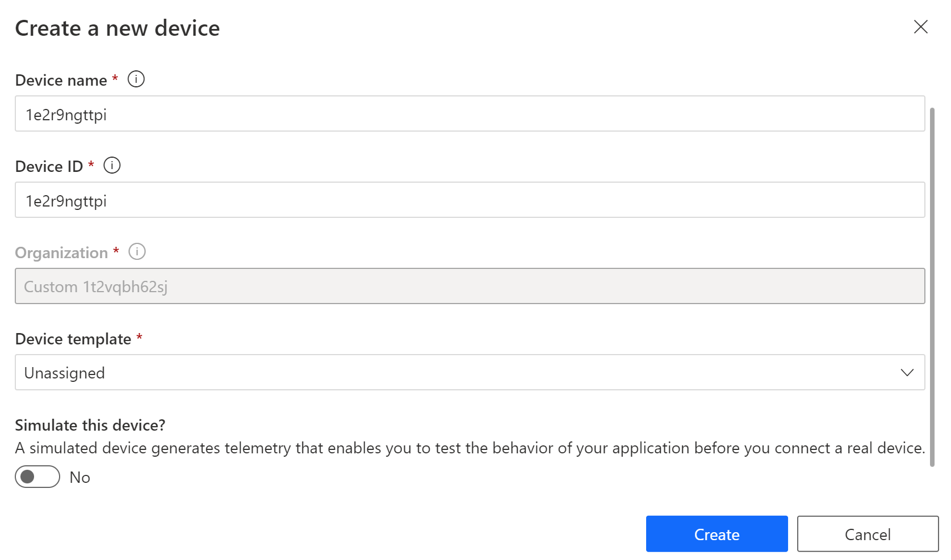Click the dialog's vertical scrollbar

point(932,287)
